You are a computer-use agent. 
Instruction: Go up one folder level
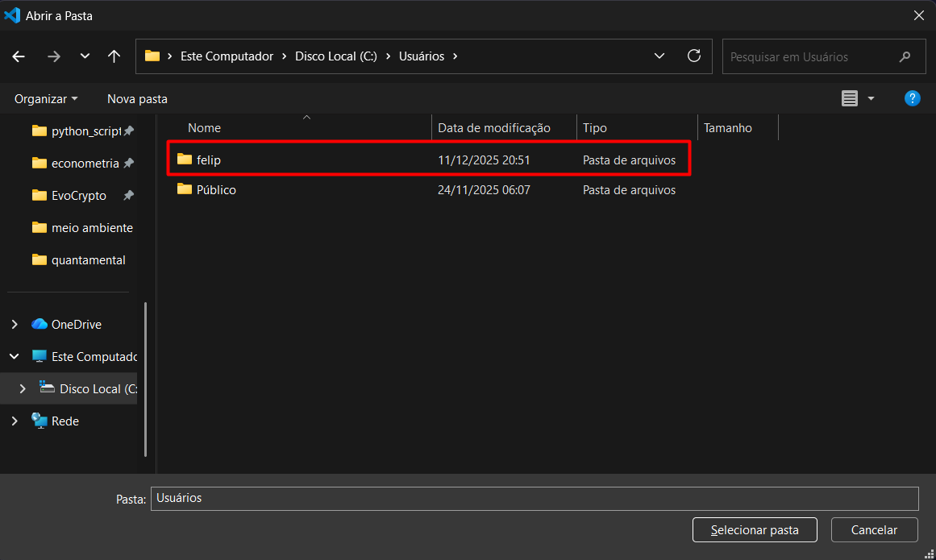pos(114,56)
